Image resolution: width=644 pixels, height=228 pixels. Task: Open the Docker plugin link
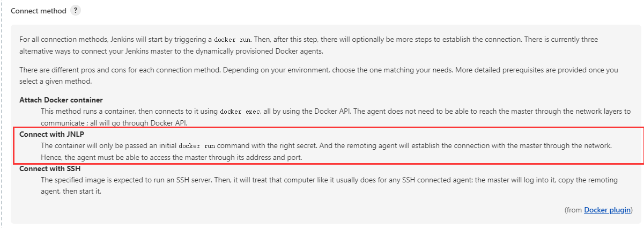[607, 210]
